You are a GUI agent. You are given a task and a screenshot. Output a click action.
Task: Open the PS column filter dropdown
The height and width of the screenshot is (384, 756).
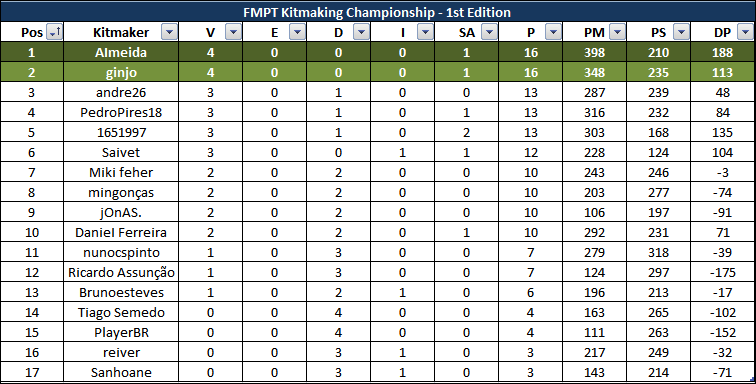(x=681, y=32)
